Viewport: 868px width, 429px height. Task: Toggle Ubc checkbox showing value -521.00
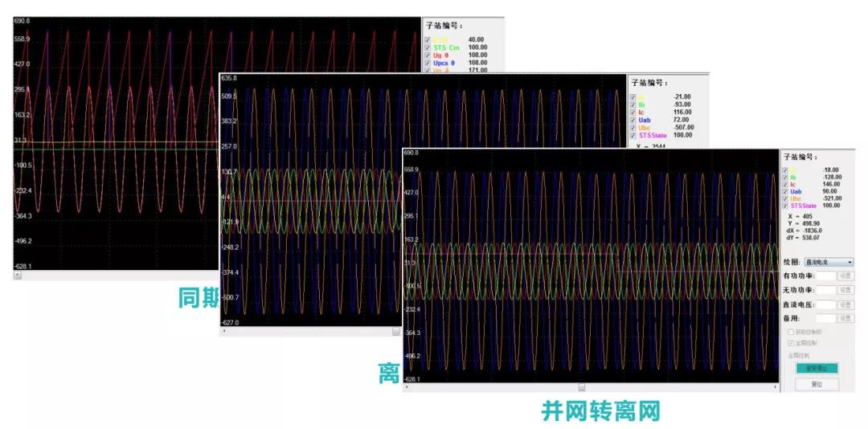pyautogui.click(x=787, y=198)
